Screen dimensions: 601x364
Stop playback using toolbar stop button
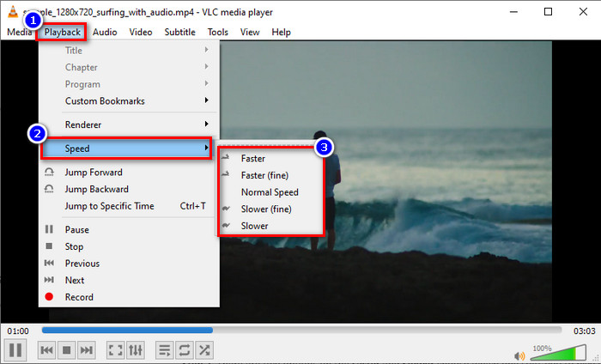[x=66, y=349]
